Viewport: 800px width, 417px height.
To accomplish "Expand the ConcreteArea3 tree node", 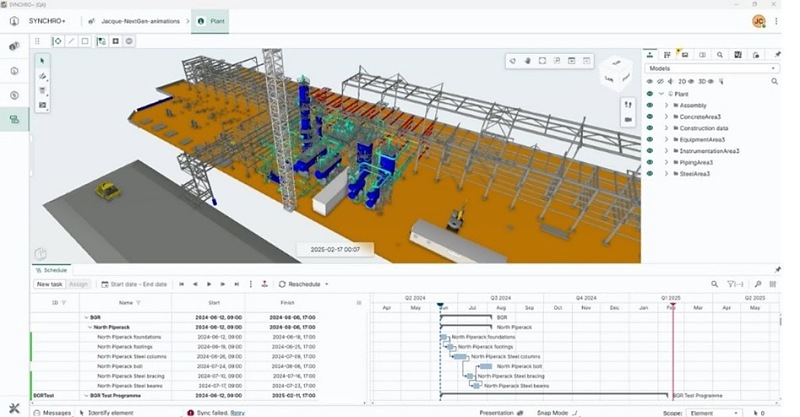I will coord(667,117).
